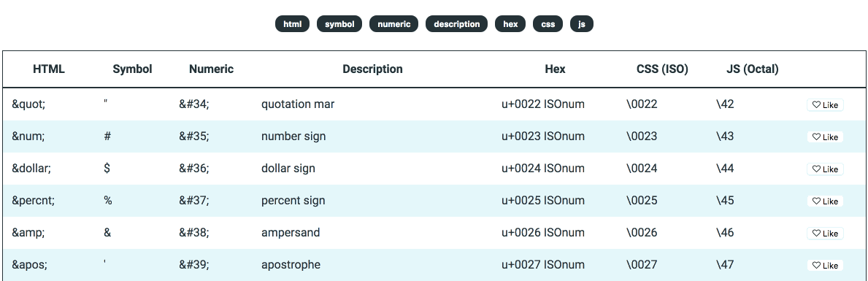Select the &amp; HTML entity cell
This screenshot has height=281, width=868.
(28, 232)
